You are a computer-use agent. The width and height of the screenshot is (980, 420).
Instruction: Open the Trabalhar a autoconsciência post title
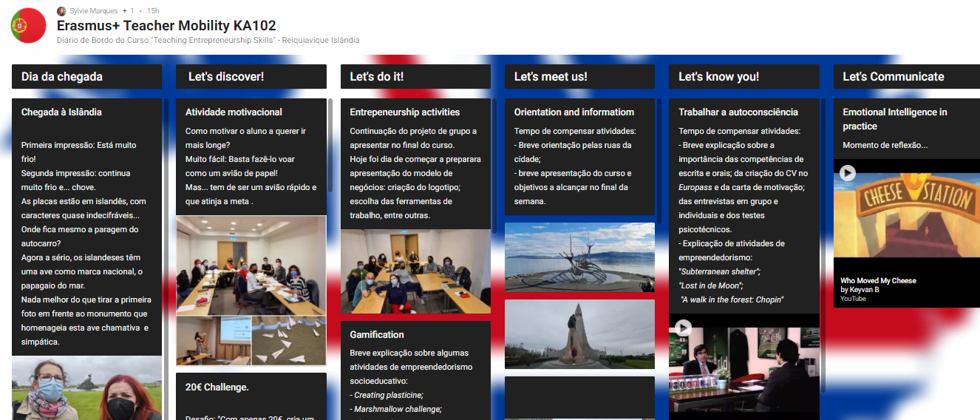coord(738,112)
